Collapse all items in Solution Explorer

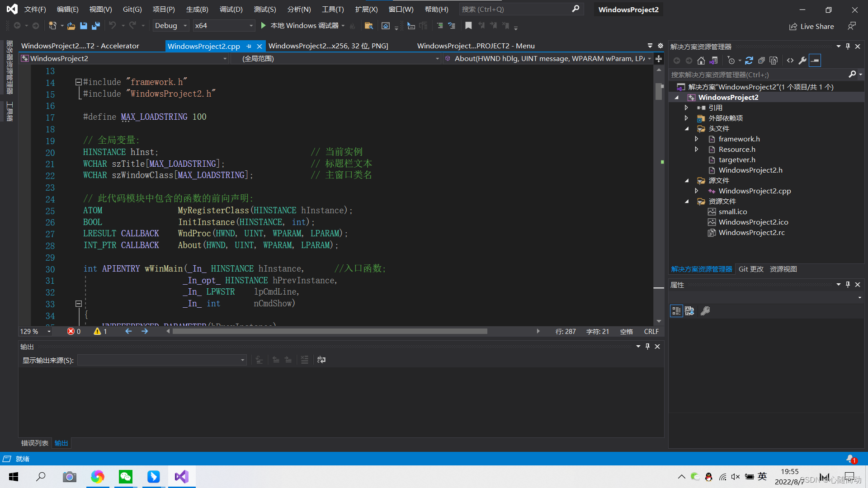pyautogui.click(x=761, y=60)
